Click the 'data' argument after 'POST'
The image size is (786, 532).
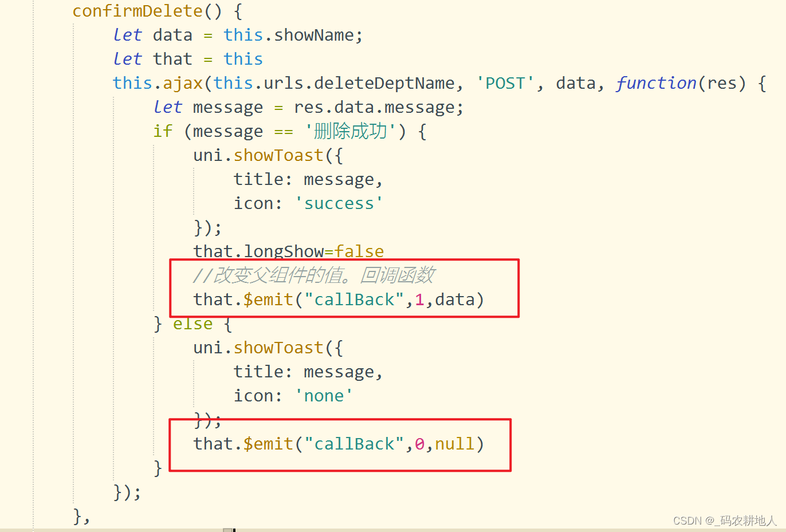[x=576, y=83]
